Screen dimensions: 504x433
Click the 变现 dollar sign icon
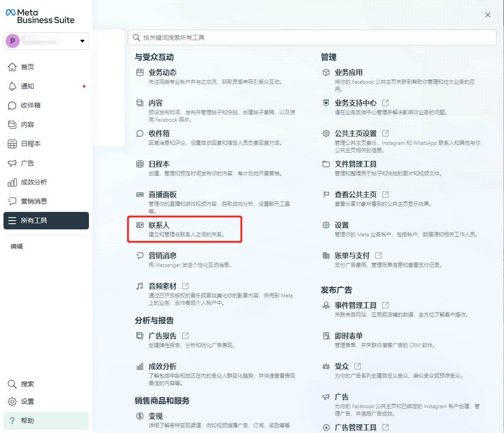pyautogui.click(x=140, y=416)
